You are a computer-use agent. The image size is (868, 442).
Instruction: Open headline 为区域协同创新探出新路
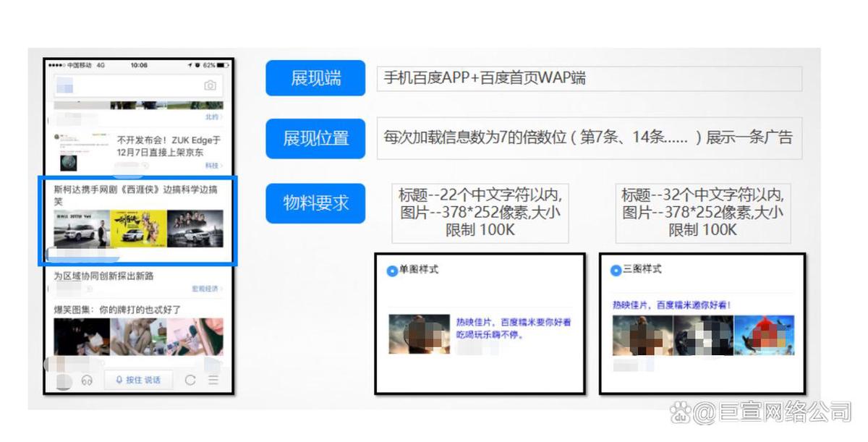coord(103,276)
